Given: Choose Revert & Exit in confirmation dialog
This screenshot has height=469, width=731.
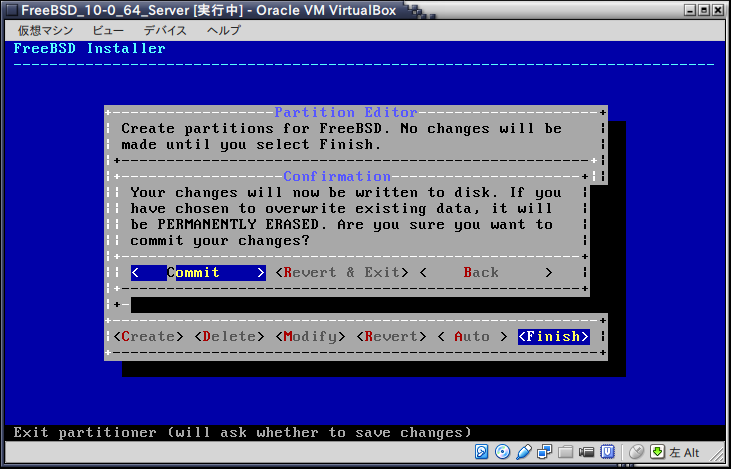Looking at the screenshot, I should 341,272.
